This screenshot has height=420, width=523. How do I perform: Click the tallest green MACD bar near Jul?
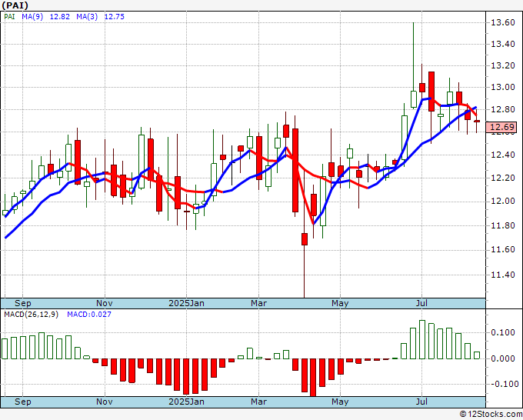422,339
